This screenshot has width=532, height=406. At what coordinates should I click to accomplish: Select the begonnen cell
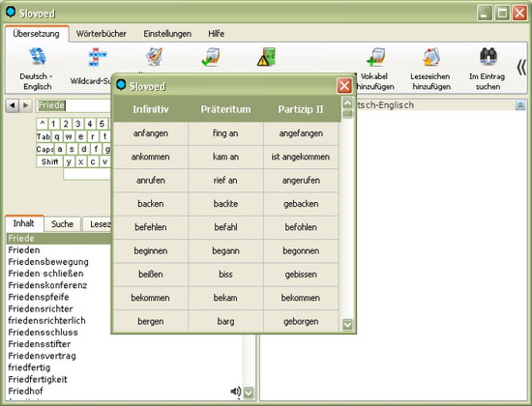[x=301, y=251]
